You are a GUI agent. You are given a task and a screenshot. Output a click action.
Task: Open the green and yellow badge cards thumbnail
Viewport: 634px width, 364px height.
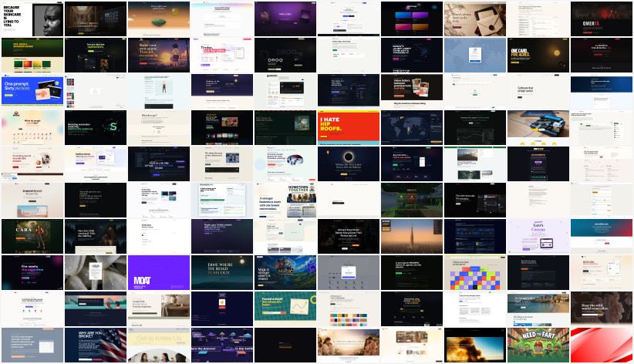[x=32, y=55]
